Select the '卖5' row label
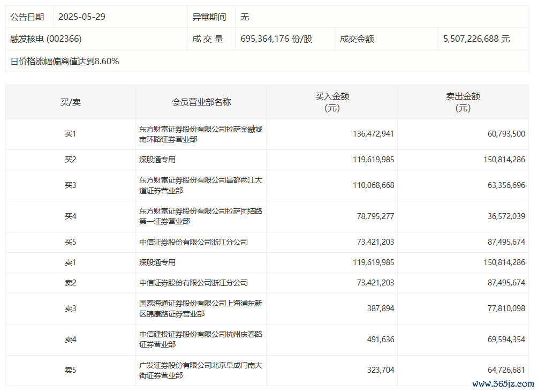This screenshot has width=538, height=392. (x=70, y=370)
